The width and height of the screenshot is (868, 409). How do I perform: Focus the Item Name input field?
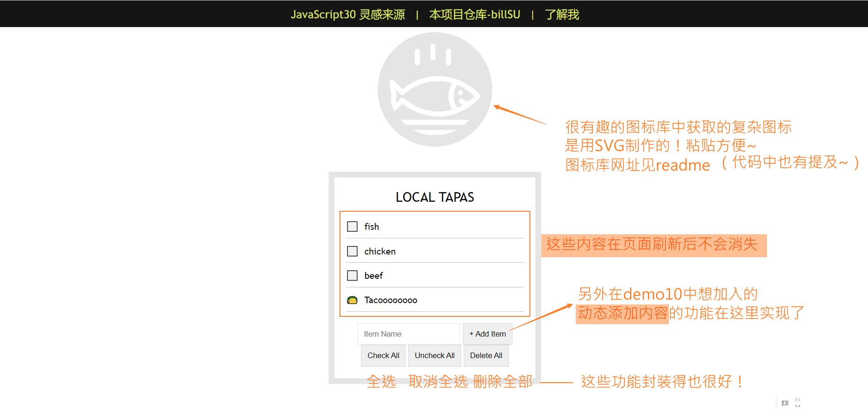click(x=409, y=334)
